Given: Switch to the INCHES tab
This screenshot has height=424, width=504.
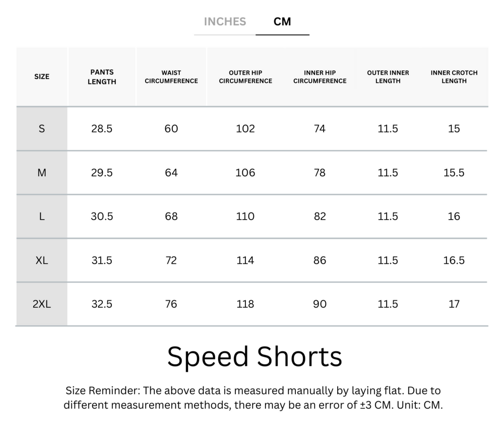Looking at the screenshot, I should (225, 22).
